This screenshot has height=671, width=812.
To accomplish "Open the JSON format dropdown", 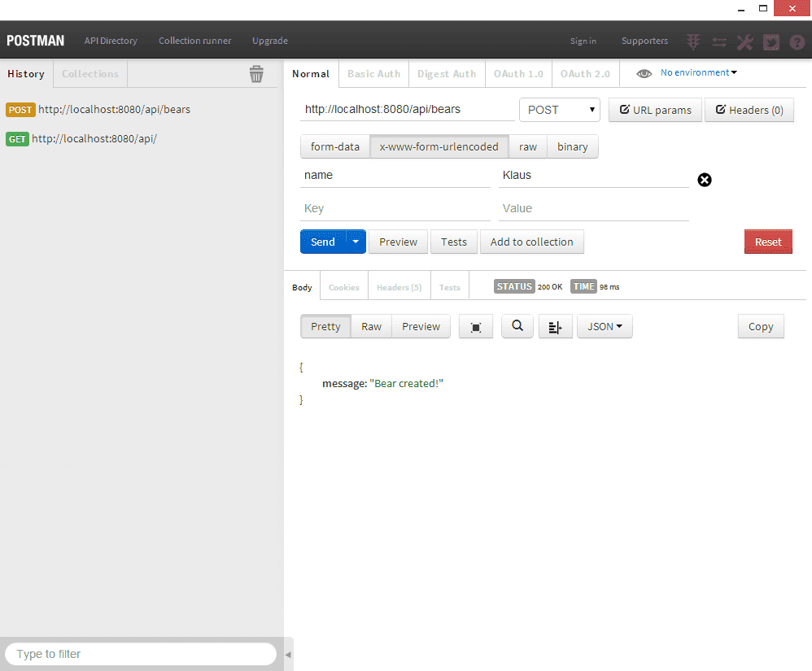I will coord(605,326).
